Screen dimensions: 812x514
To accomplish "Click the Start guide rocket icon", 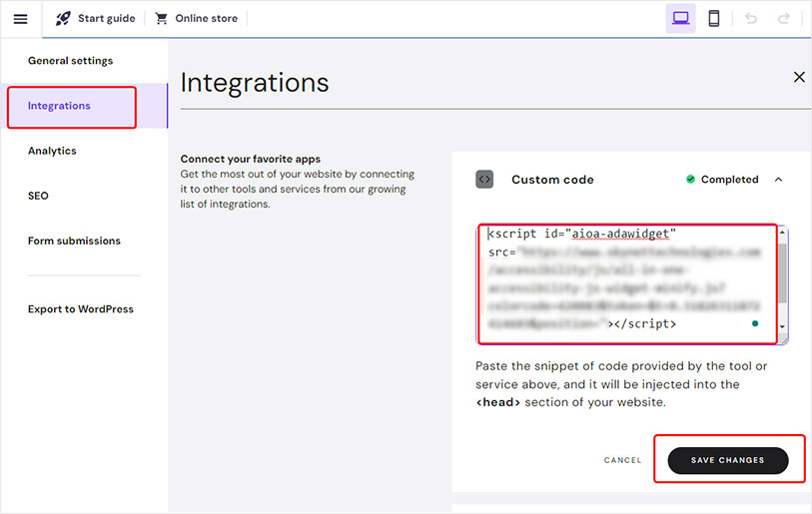I will [x=63, y=19].
